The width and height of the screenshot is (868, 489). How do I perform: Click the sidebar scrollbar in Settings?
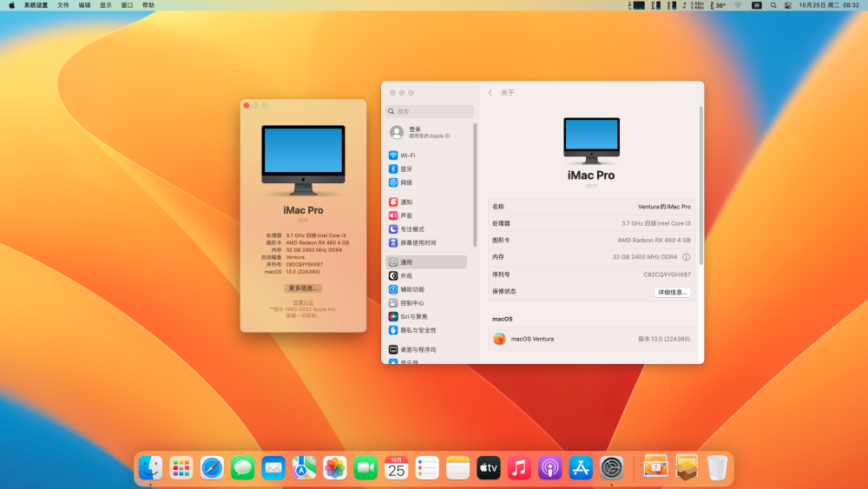pos(475,185)
